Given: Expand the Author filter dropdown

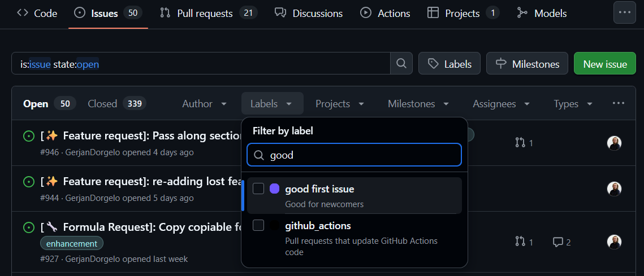Looking at the screenshot, I should pyautogui.click(x=204, y=104).
